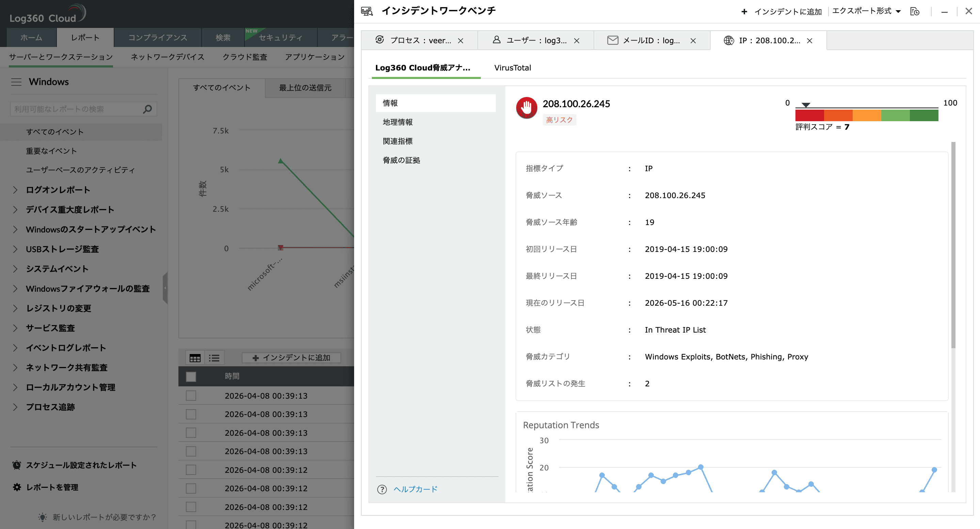The image size is (980, 529).
Task: Check the second 2026-04-08 00:39:12 row checkbox
Action: tap(191, 488)
